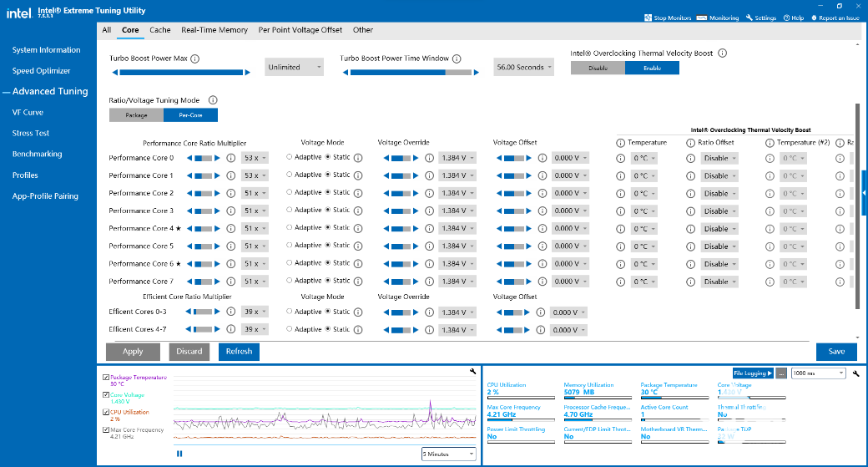868x467 pixels.
Task: Decrease Efficient Cores 4-7 voltage offset arrow
Action: coord(499,330)
